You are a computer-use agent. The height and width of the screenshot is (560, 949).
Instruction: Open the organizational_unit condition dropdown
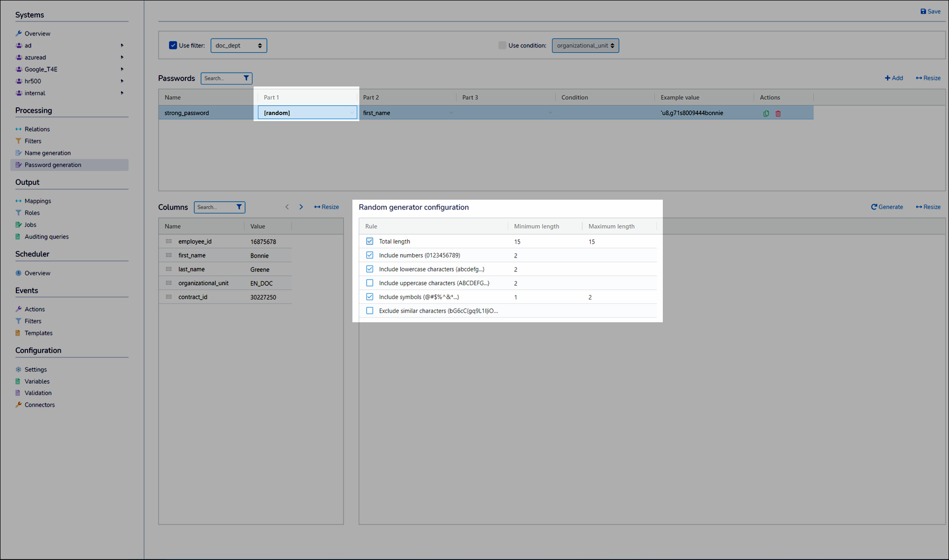[x=585, y=45]
